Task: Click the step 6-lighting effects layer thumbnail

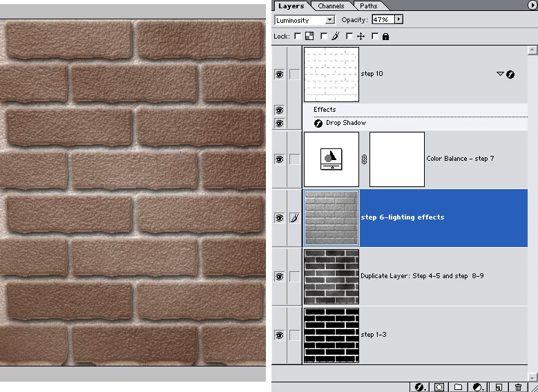Action: [332, 218]
